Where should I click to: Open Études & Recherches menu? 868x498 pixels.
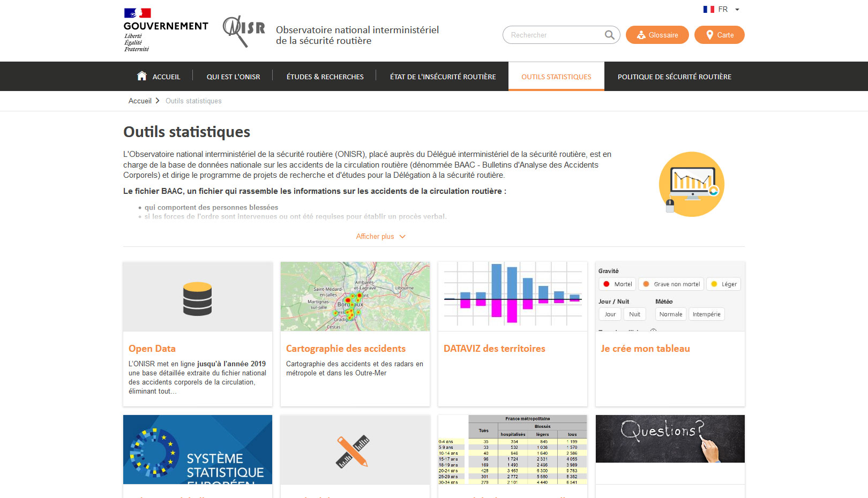pos(325,77)
